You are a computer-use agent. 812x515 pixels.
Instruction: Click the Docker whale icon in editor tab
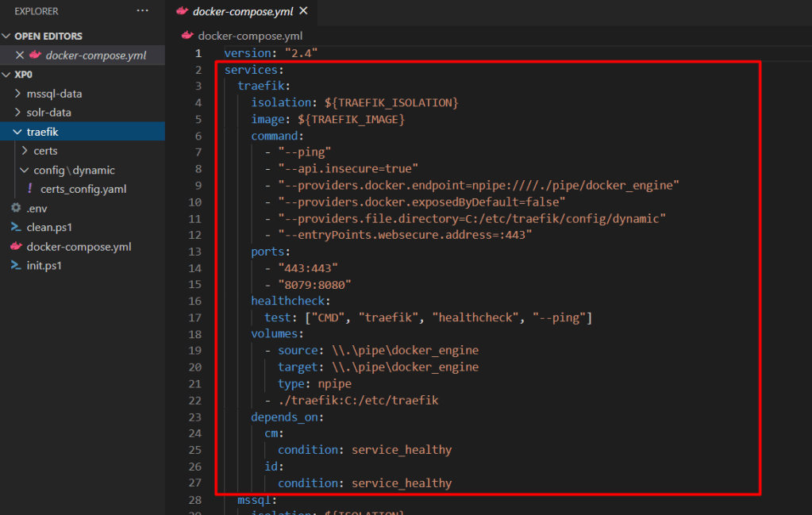pyautogui.click(x=183, y=11)
